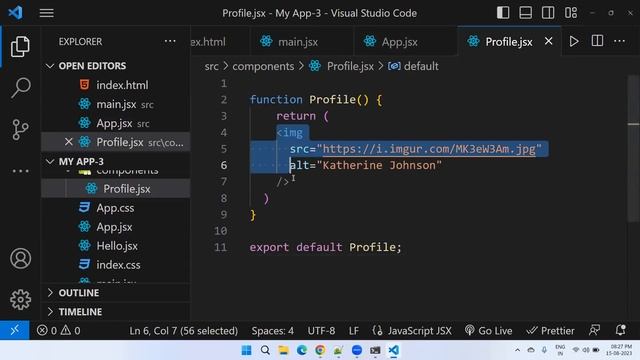Show additional activity bar views ellipsis
The height and width of the screenshot is (360, 640).
pyautogui.click(x=20, y=171)
